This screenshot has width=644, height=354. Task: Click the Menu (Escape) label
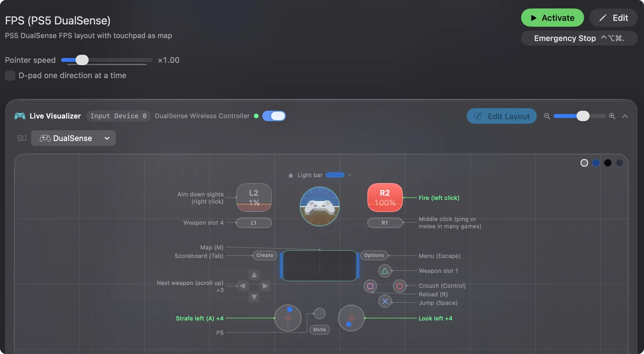439,256
